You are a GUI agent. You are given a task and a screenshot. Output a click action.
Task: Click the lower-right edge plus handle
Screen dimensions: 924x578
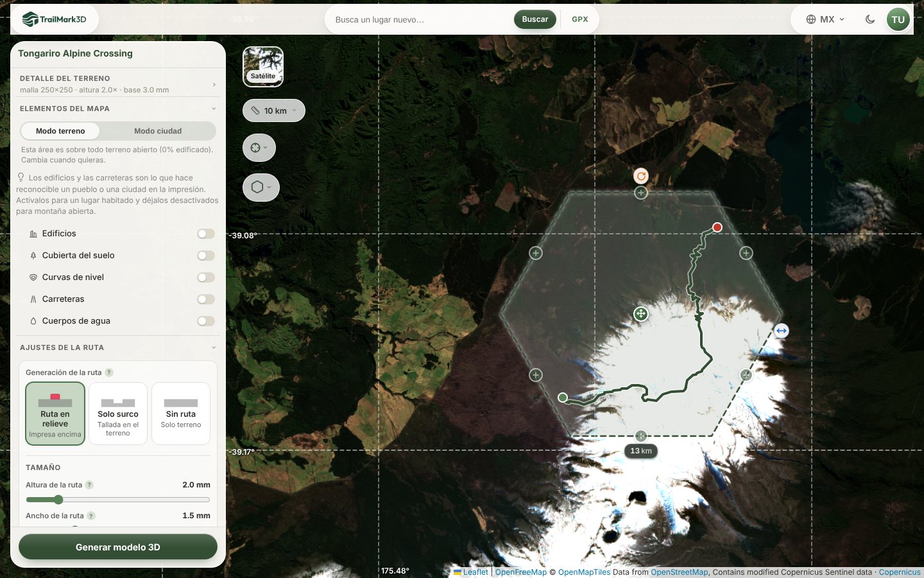pos(746,375)
